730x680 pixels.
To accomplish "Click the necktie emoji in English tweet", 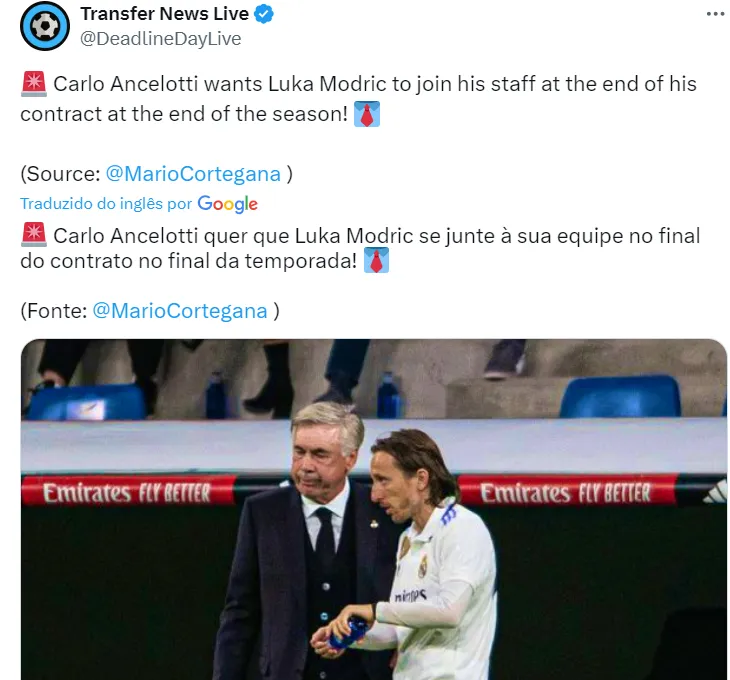I will pyautogui.click(x=367, y=114).
